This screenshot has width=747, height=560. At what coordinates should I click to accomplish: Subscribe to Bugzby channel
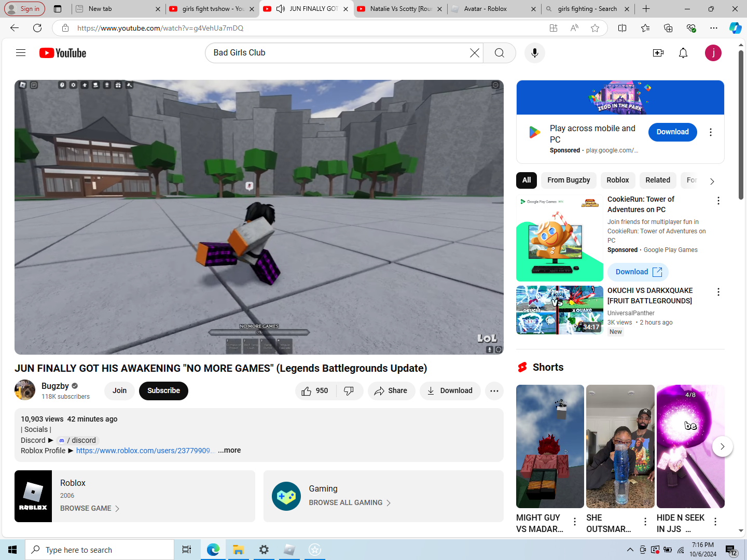click(163, 391)
